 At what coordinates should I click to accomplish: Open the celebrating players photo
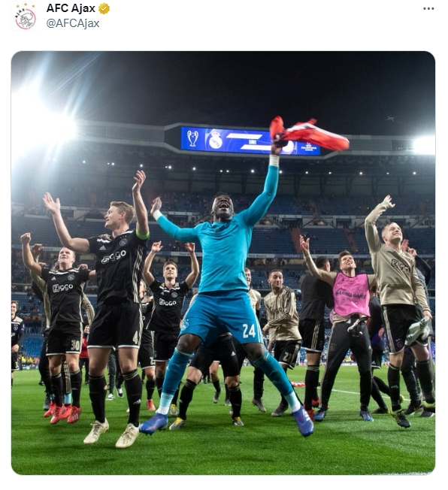click(223, 263)
